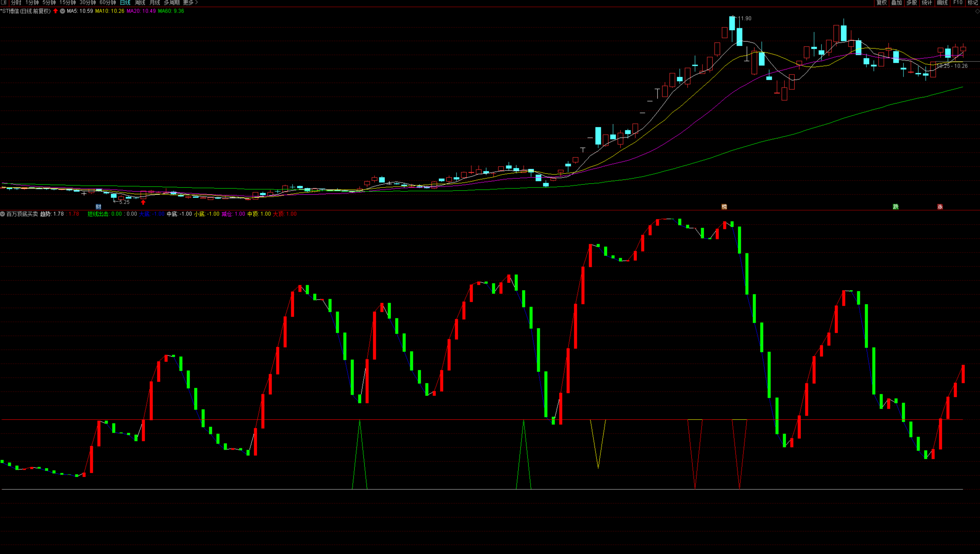
Task: Click the 10.25 - 10.26 price label
Action: click(x=952, y=66)
